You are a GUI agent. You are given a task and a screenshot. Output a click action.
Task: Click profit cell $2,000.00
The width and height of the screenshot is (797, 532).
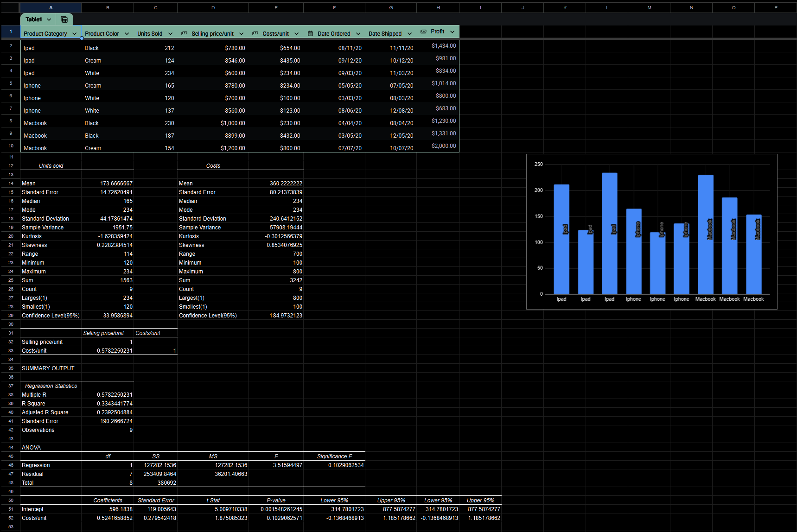[x=444, y=146]
